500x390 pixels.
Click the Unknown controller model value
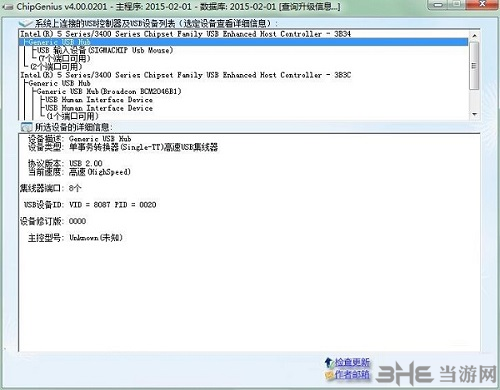point(96,238)
